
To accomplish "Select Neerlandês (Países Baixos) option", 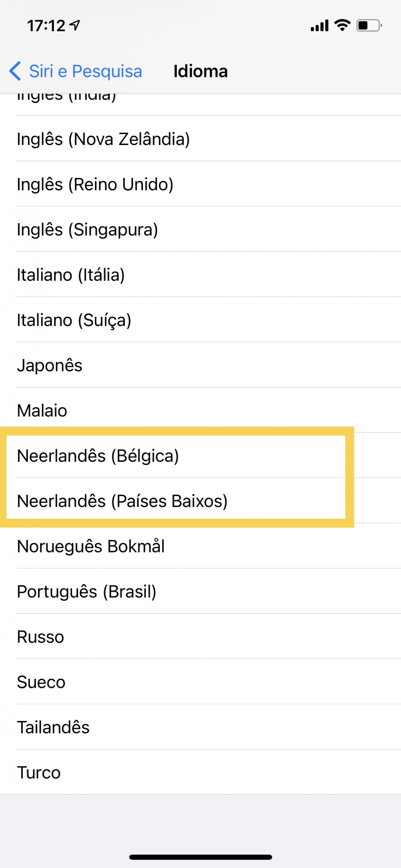I will (122, 501).
